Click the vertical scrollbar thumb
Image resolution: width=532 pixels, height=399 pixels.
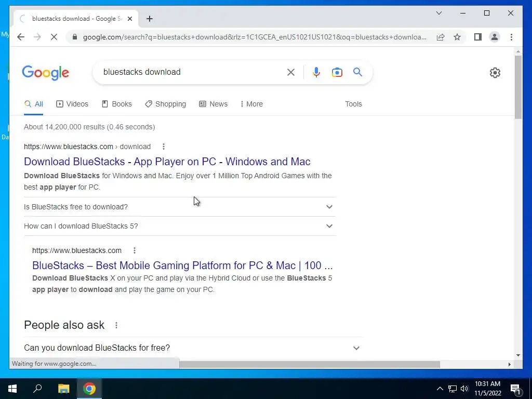tap(518, 87)
